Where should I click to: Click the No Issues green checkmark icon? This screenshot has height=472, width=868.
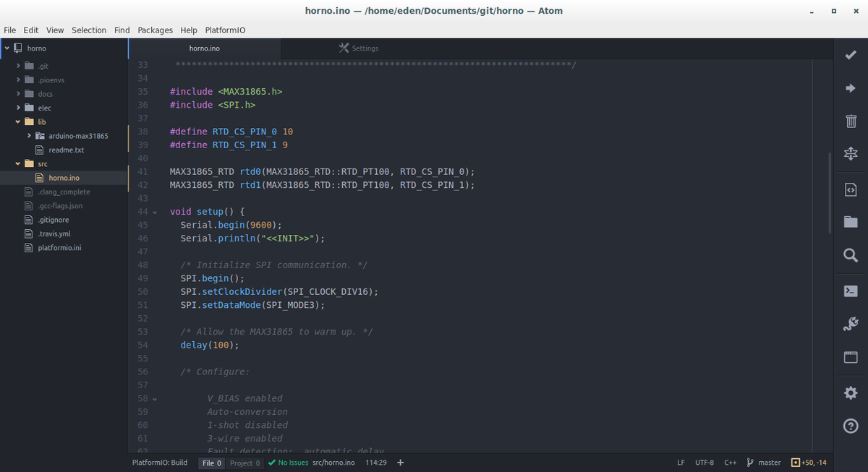point(272,463)
